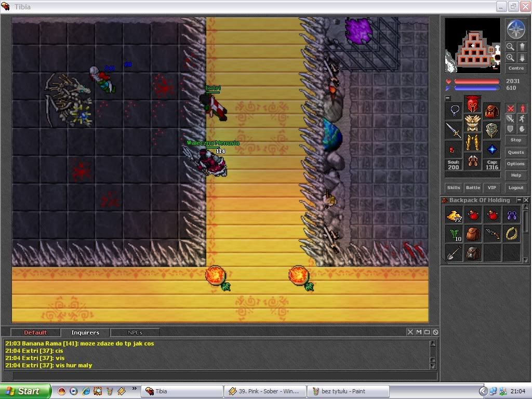Screen dimensions: 532x399
Task: Enable balanced fight mode with sword-and-shield
Action: 510,118
